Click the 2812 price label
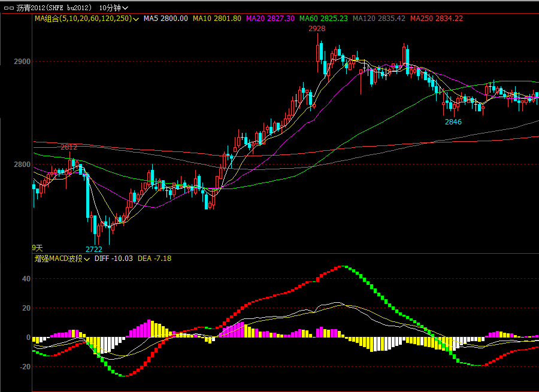Image resolution: width=539 pixels, height=392 pixels. (x=69, y=147)
